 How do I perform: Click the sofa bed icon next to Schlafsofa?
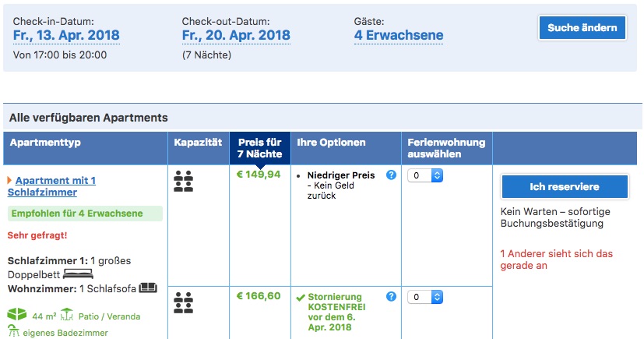tap(148, 288)
